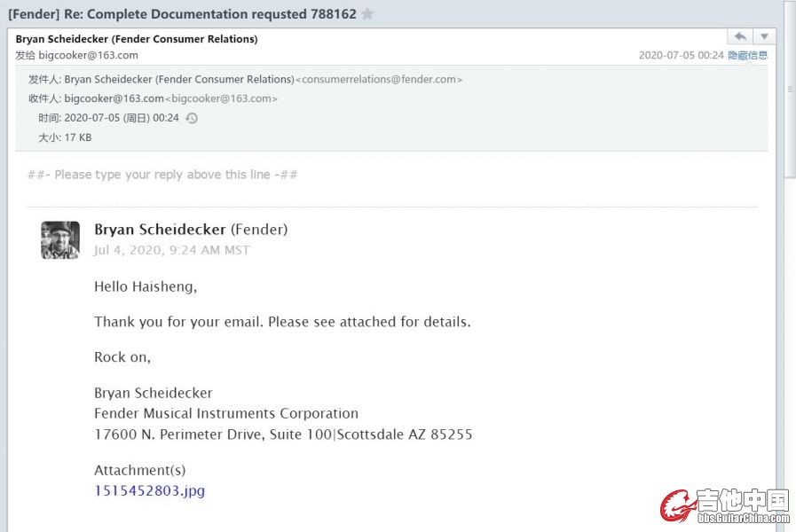The image size is (796, 532).
Task: Click Bryan Scheidecker's name in the message body
Action: 160,230
